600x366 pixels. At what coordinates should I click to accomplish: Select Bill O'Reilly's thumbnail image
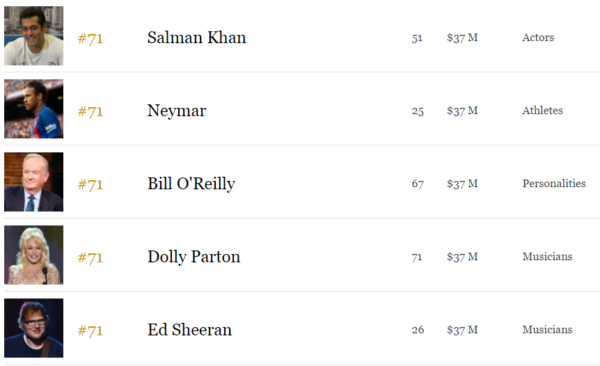coord(34,182)
